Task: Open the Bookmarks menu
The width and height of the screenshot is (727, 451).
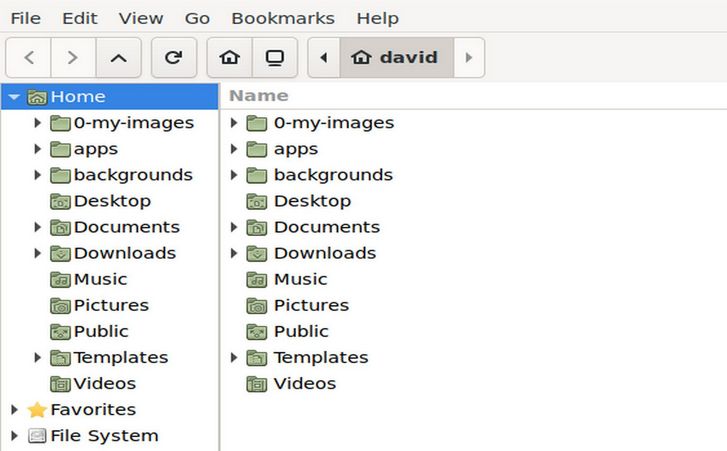Action: tap(283, 18)
